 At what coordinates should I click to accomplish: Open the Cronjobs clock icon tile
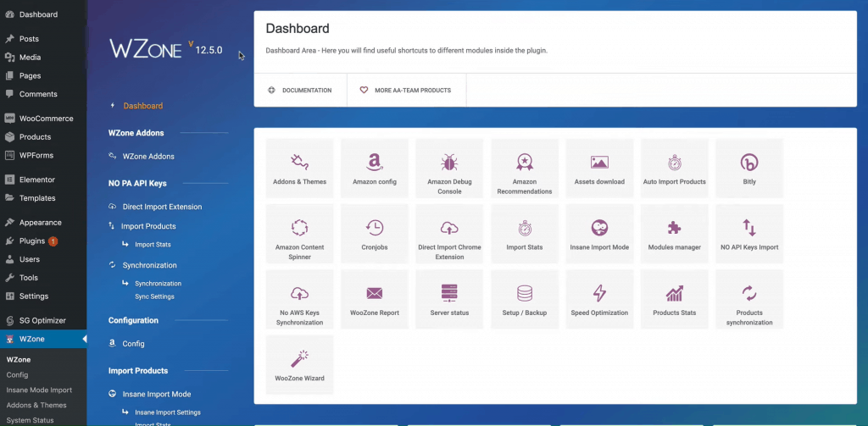375,233
